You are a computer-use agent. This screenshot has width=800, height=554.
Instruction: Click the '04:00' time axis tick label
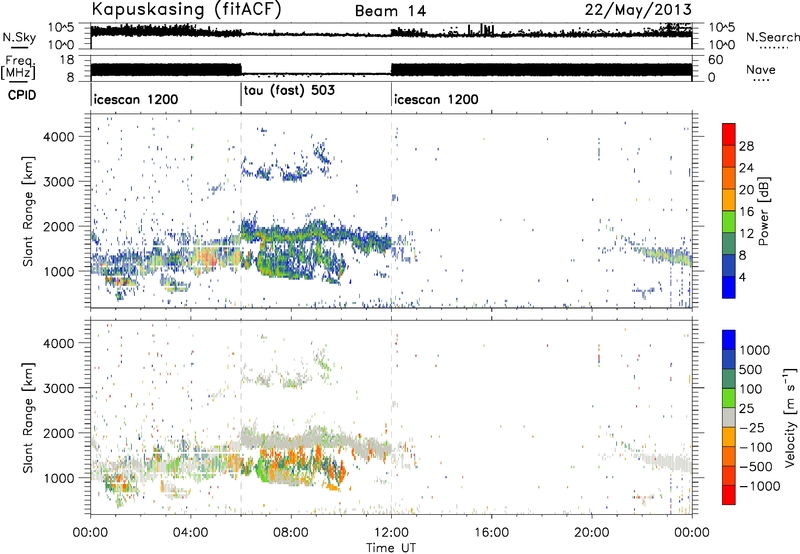click(x=190, y=533)
